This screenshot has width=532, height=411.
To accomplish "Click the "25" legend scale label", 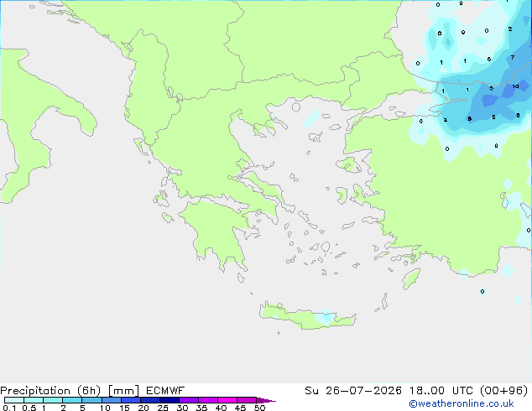I will pos(163,408).
